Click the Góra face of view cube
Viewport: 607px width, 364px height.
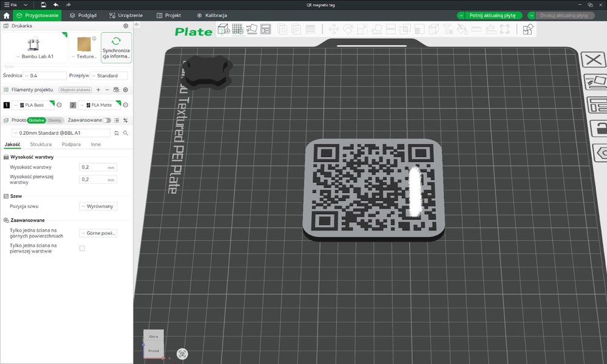(154, 337)
